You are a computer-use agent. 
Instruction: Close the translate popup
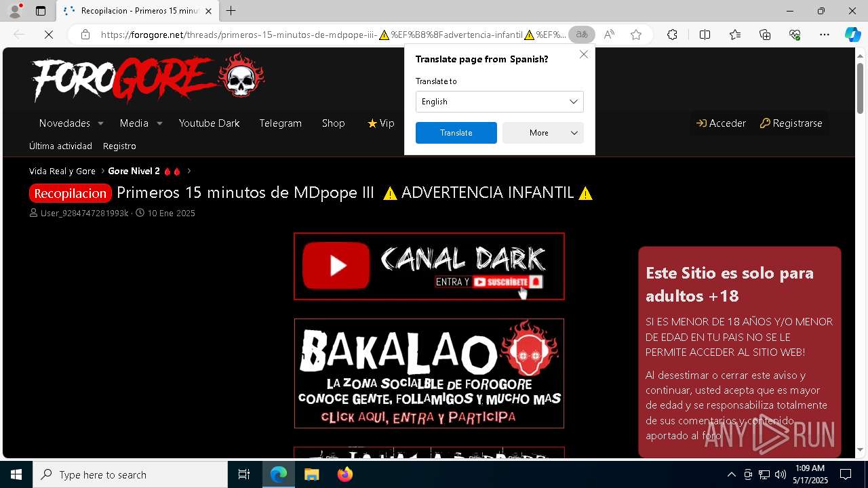click(584, 54)
